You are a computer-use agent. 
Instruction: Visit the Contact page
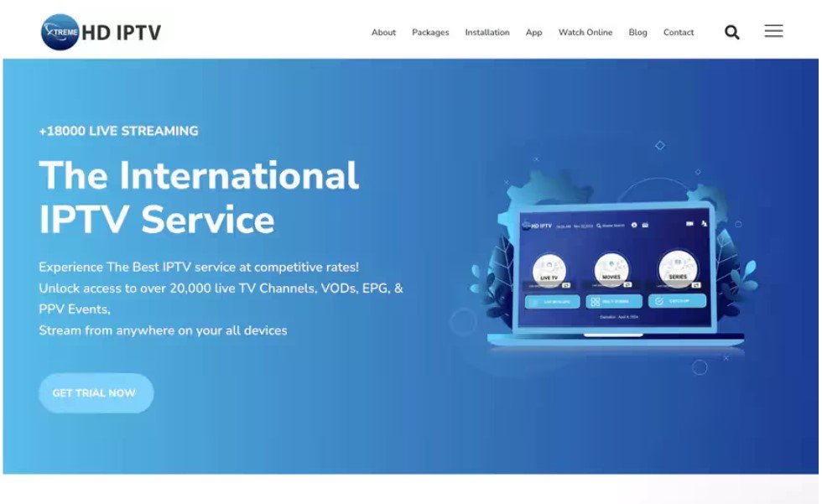pos(679,33)
